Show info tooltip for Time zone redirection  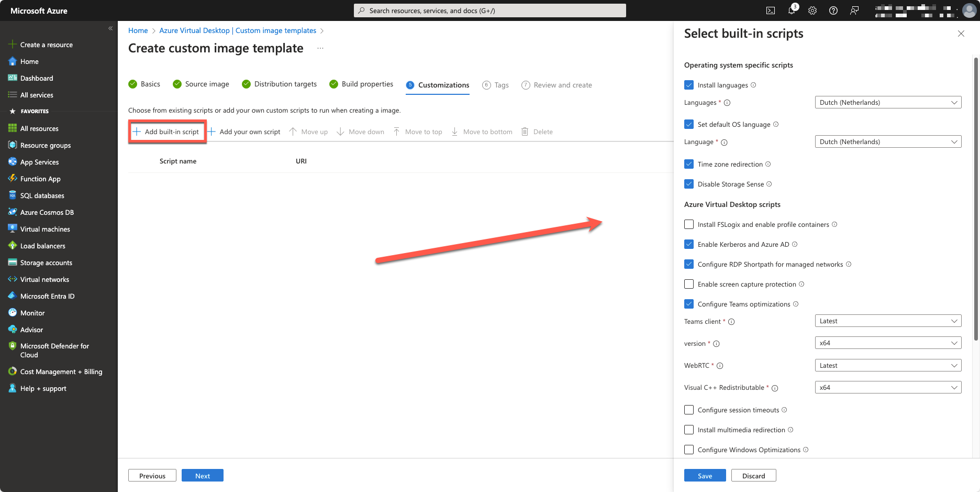[x=768, y=164]
